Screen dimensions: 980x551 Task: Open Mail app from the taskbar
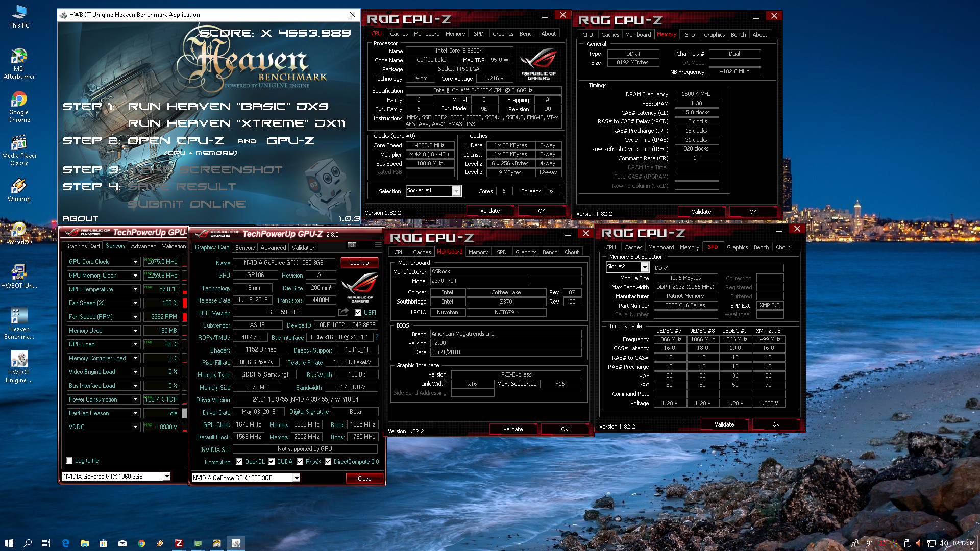tap(122, 543)
